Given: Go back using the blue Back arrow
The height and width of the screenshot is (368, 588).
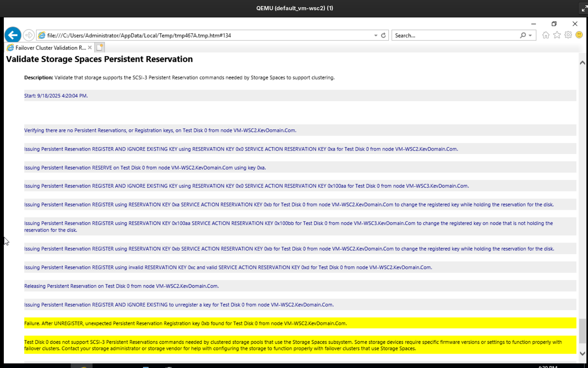Looking at the screenshot, I should [13, 35].
